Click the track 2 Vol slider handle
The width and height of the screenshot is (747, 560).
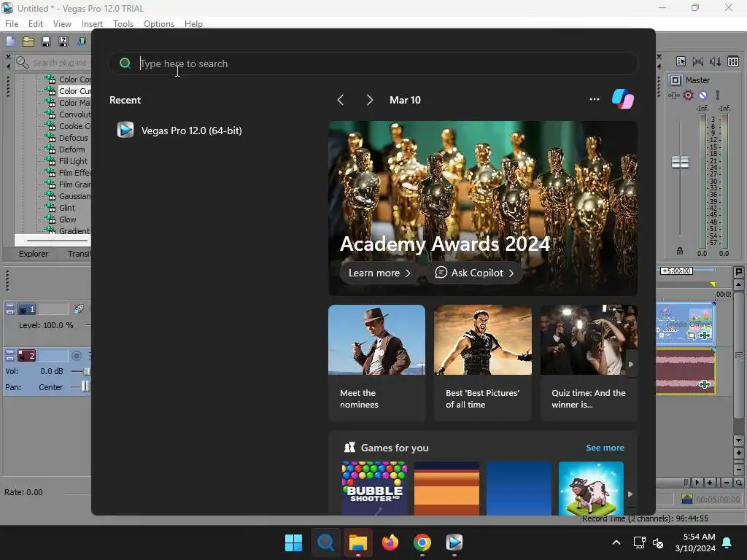point(88,371)
